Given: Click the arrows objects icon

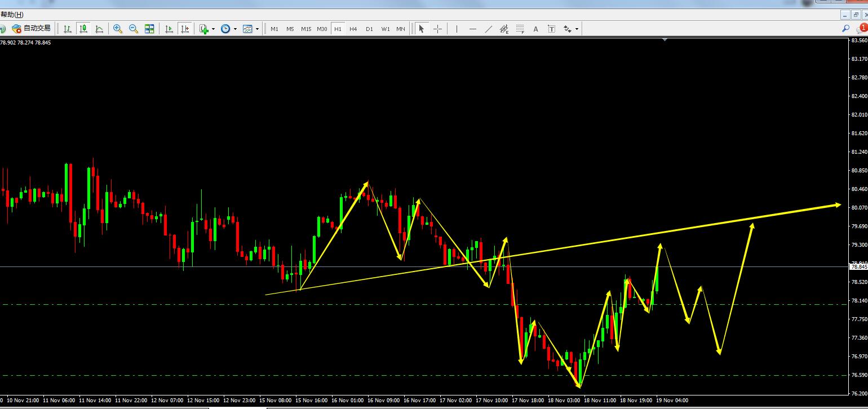Looking at the screenshot, I should tap(568, 28).
